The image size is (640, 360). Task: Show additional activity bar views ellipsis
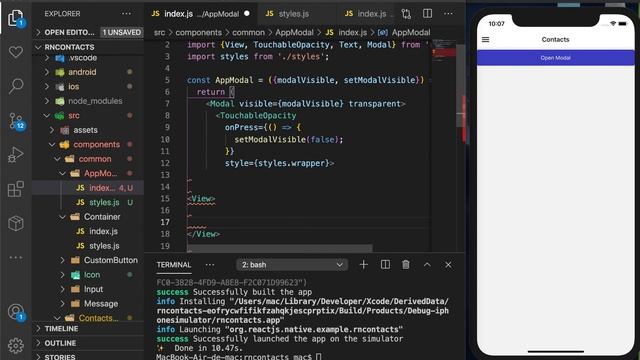click(x=16, y=258)
